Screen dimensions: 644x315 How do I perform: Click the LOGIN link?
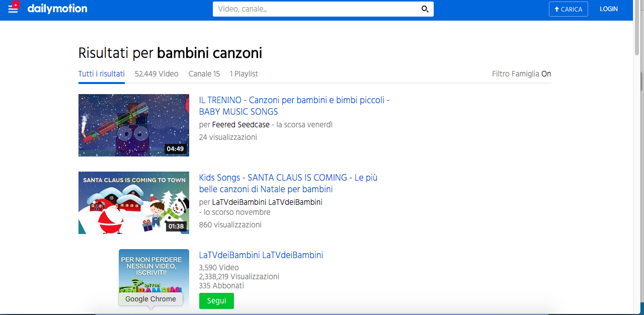[x=608, y=9]
